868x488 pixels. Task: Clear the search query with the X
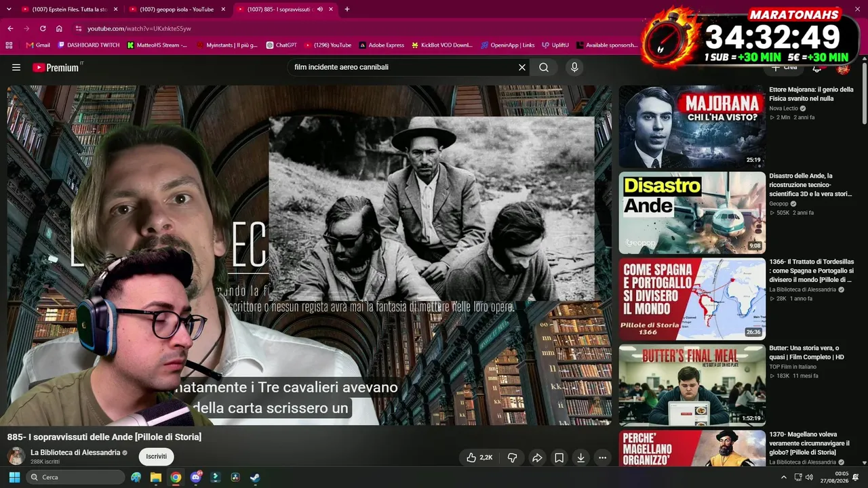(x=522, y=68)
